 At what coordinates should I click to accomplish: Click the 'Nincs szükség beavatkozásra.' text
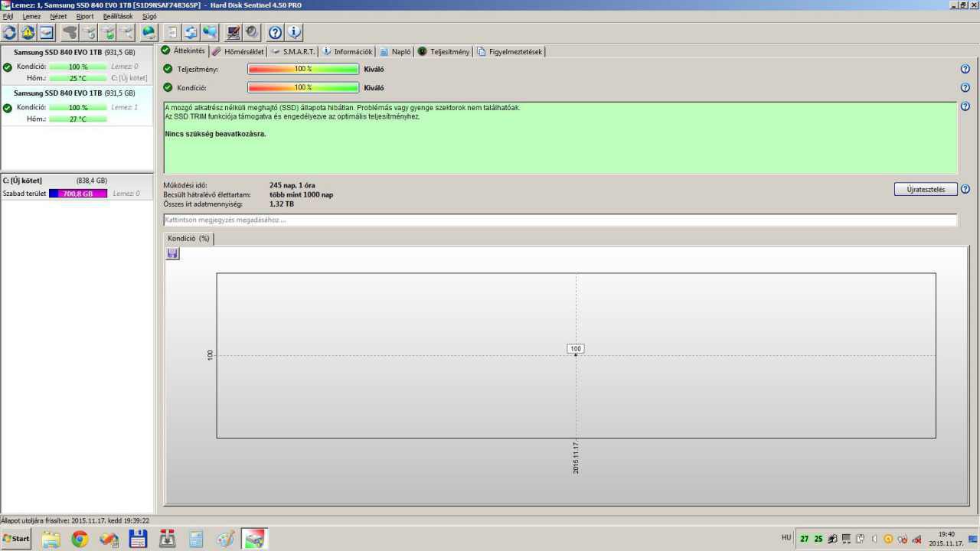(215, 134)
